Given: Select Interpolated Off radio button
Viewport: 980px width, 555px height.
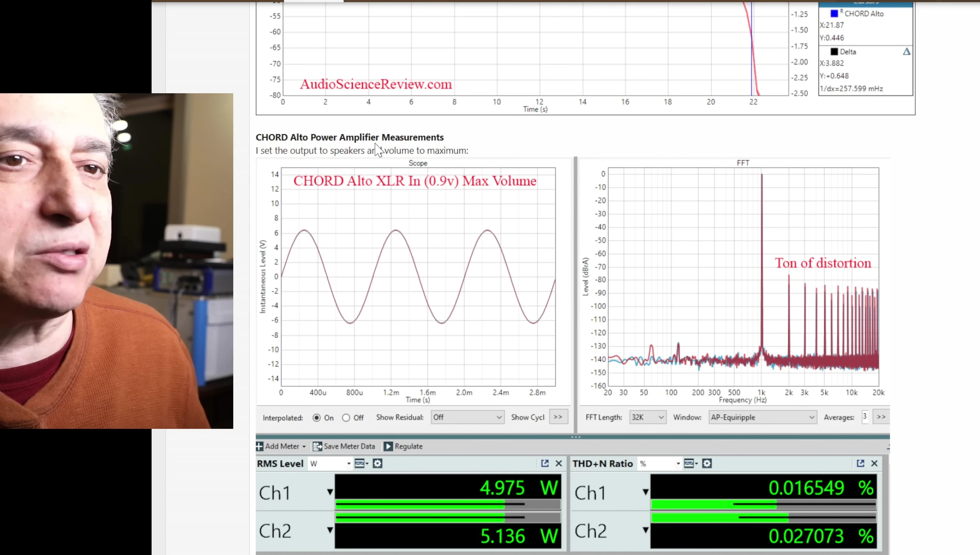Looking at the screenshot, I should pyautogui.click(x=346, y=417).
